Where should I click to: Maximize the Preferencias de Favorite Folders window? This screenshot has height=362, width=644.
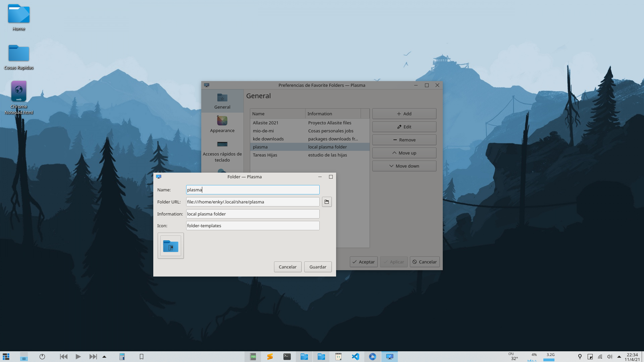[x=427, y=85]
